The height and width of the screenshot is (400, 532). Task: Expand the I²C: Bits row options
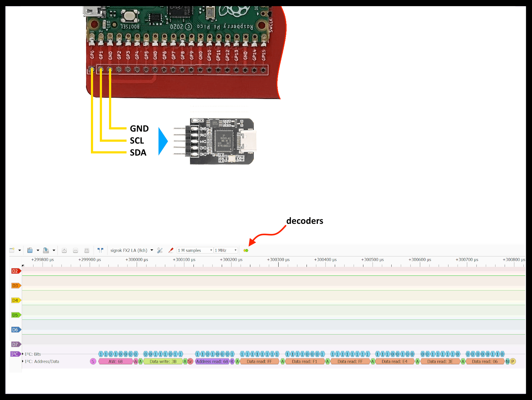pyautogui.click(x=22, y=354)
